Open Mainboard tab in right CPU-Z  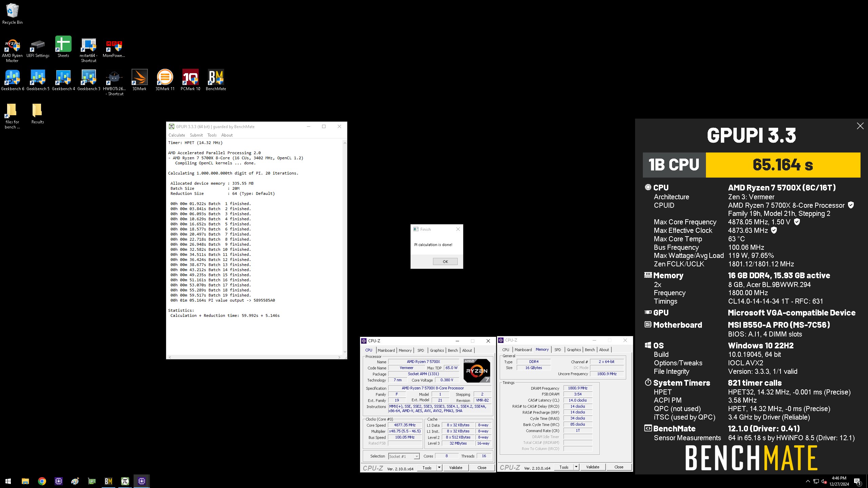523,350
